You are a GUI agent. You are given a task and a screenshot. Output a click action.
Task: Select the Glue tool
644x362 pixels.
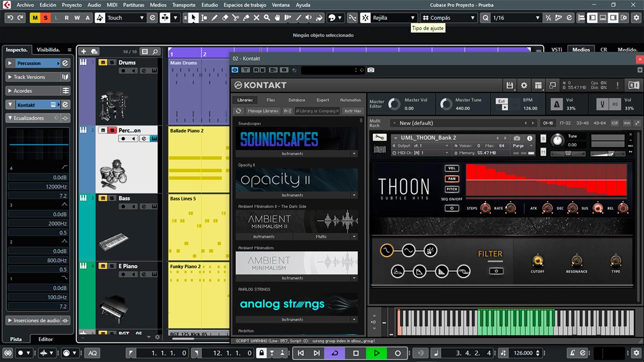tap(246, 18)
